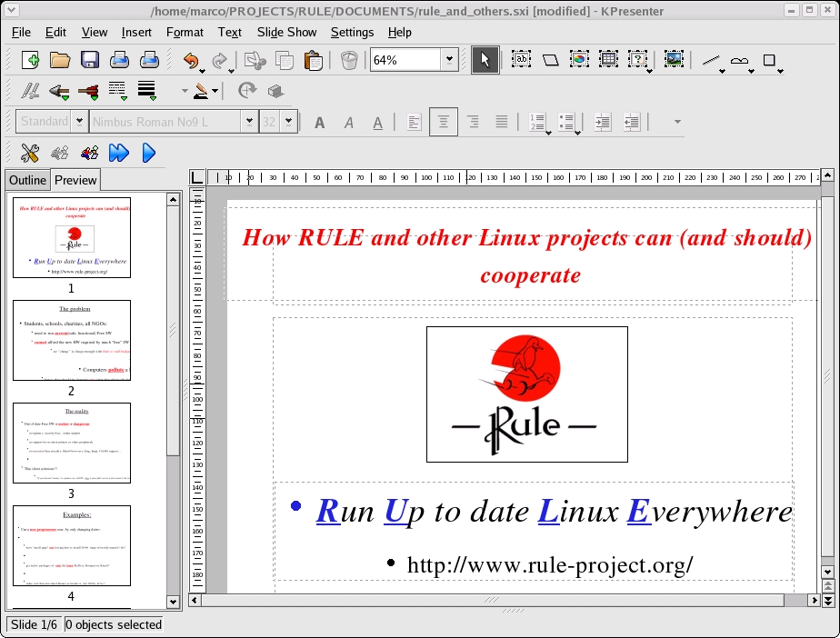
Task: Click the print icon
Action: coord(119,60)
